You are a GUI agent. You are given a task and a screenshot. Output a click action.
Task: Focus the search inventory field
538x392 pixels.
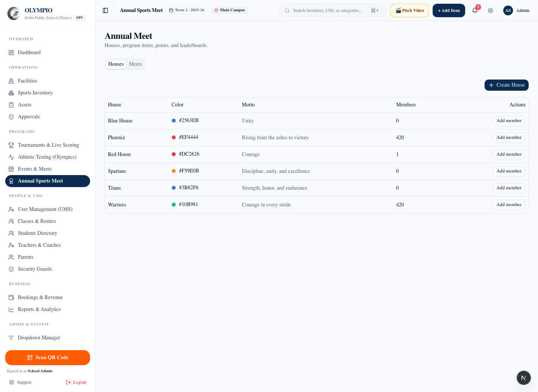333,10
